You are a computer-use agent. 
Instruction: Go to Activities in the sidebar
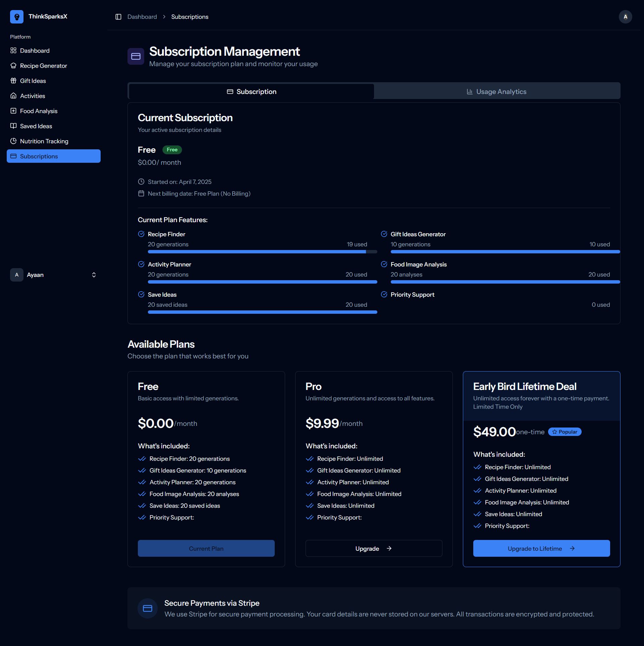click(33, 96)
